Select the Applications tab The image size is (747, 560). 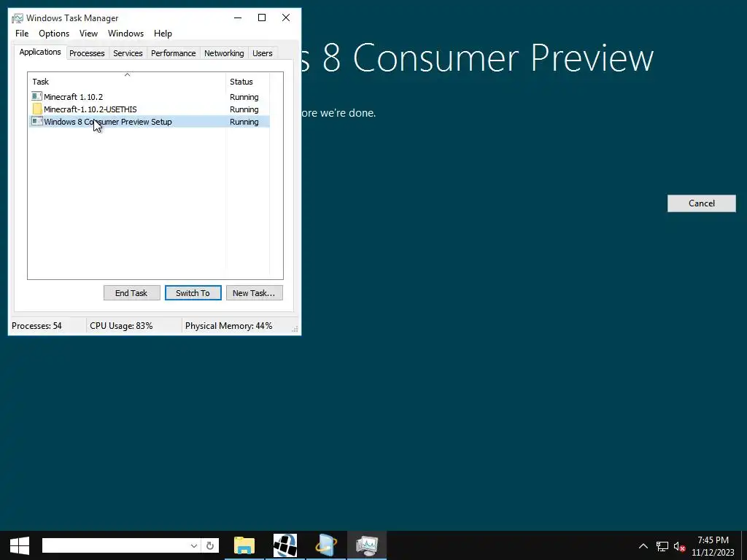(x=40, y=52)
